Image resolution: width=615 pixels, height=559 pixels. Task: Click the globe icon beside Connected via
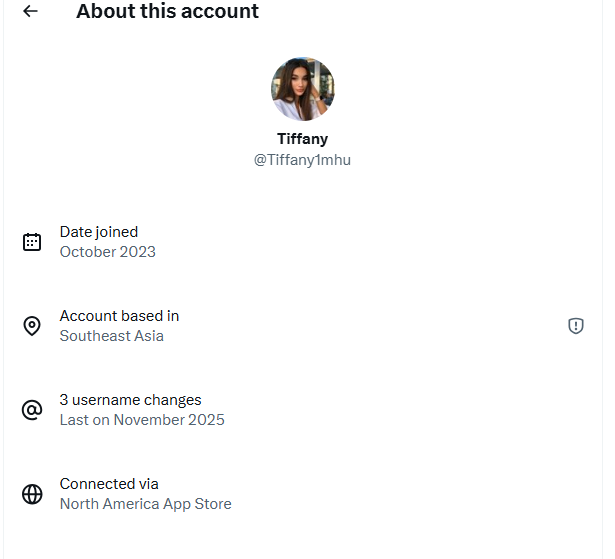pos(32,494)
